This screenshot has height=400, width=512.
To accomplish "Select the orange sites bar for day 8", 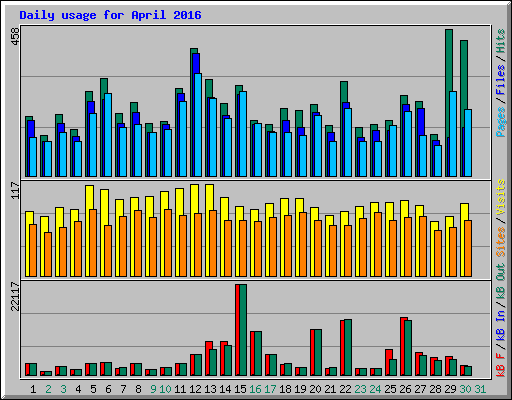I will (x=138, y=243).
